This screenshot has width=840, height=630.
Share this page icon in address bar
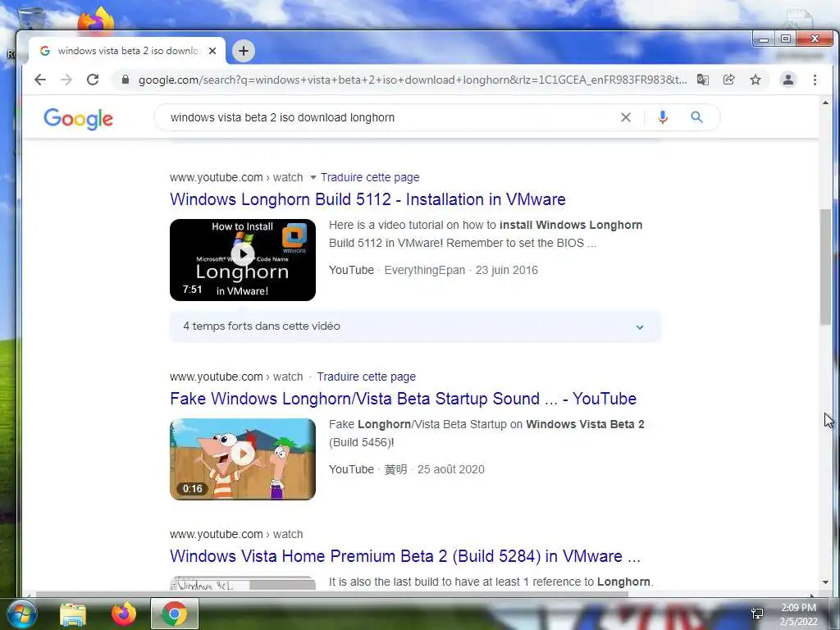pyautogui.click(x=729, y=80)
